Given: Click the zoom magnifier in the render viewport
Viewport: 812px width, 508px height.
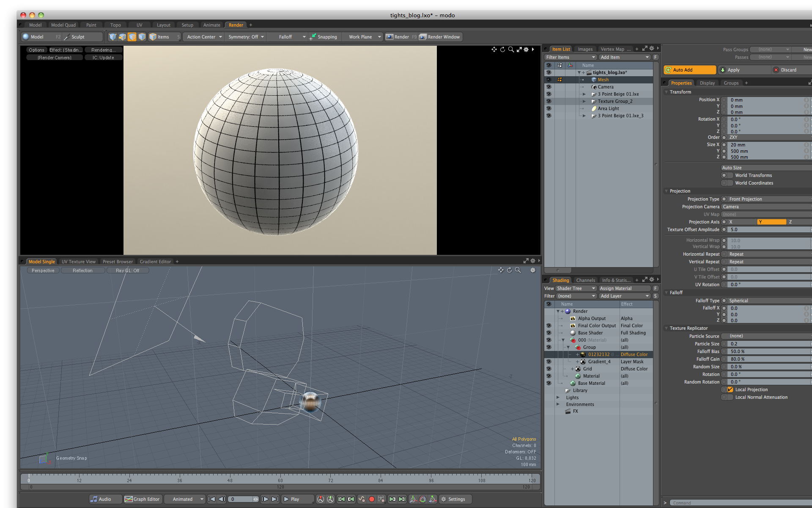Looking at the screenshot, I should click(x=511, y=50).
